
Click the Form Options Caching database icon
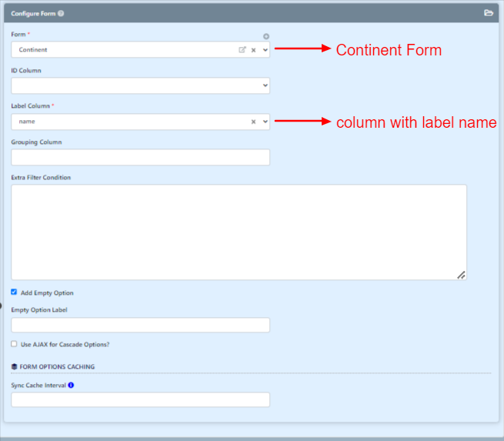click(14, 367)
